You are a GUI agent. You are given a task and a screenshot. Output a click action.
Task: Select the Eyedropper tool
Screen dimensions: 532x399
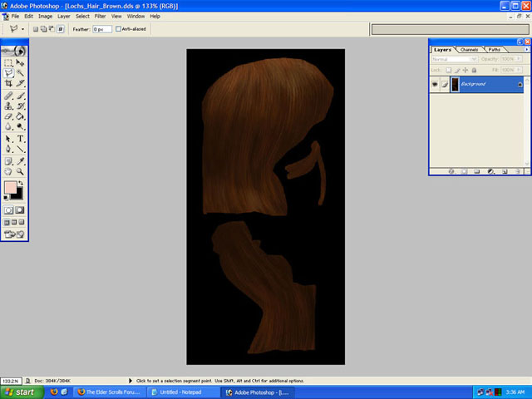pos(20,161)
